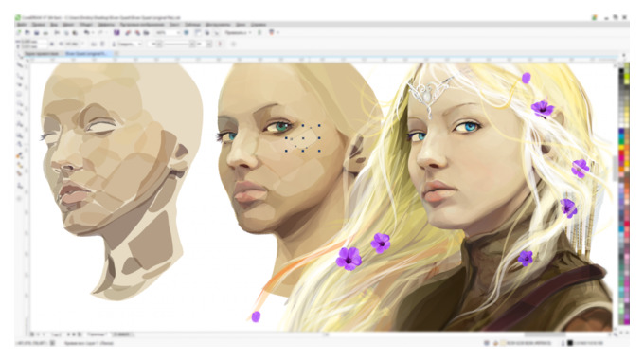This screenshot has height=361, width=644.
Task: Click the Options icon after Snap To
Action: pos(259,32)
